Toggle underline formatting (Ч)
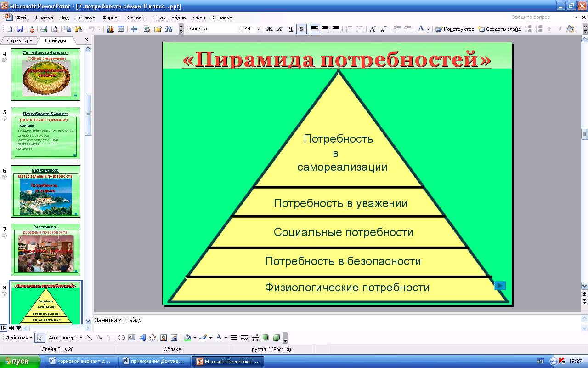 (x=291, y=29)
